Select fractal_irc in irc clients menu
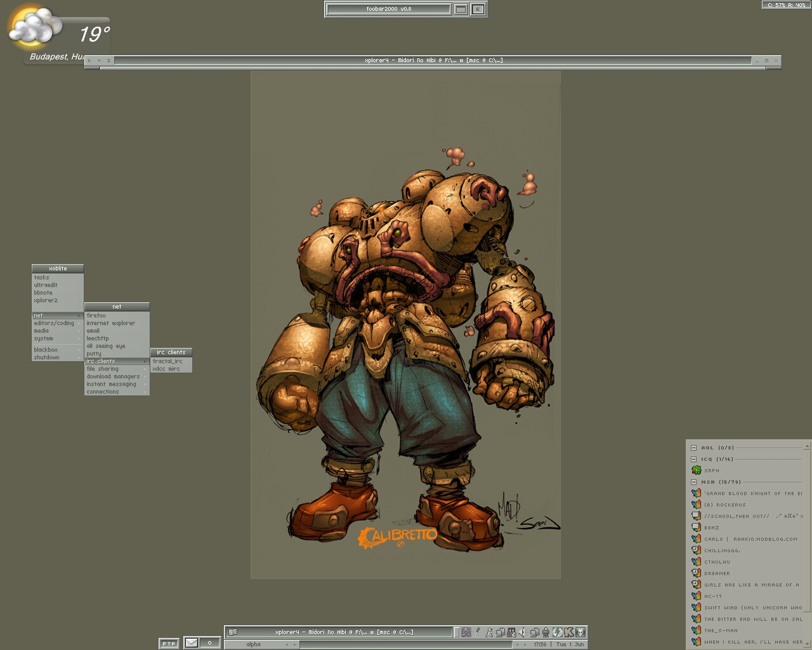The image size is (812, 650). (171, 361)
